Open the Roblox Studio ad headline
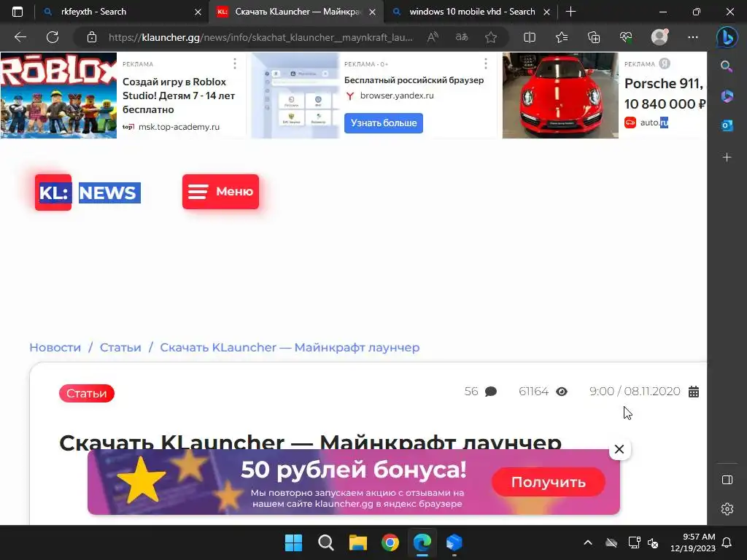 point(179,96)
